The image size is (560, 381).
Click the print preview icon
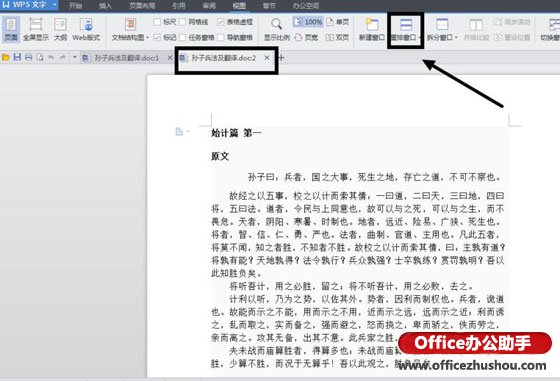[x=40, y=57]
